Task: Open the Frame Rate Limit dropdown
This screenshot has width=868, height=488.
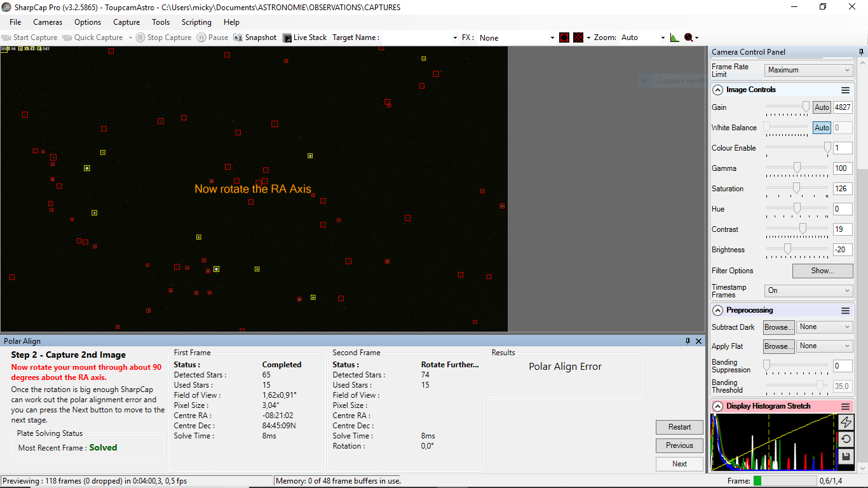Action: (x=808, y=71)
